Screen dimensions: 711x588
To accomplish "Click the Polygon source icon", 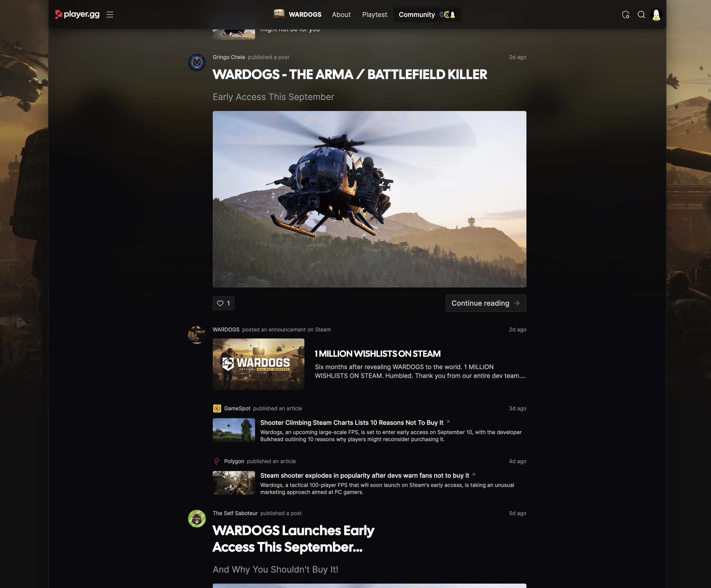I will point(217,461).
